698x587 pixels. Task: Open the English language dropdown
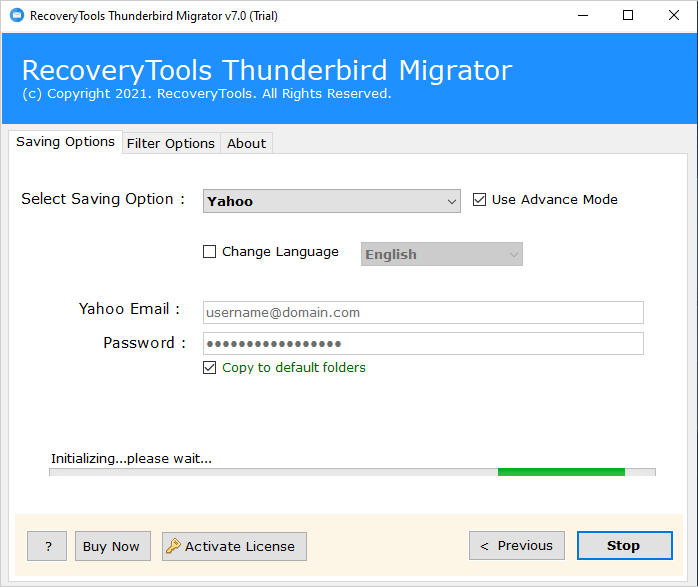pos(442,254)
